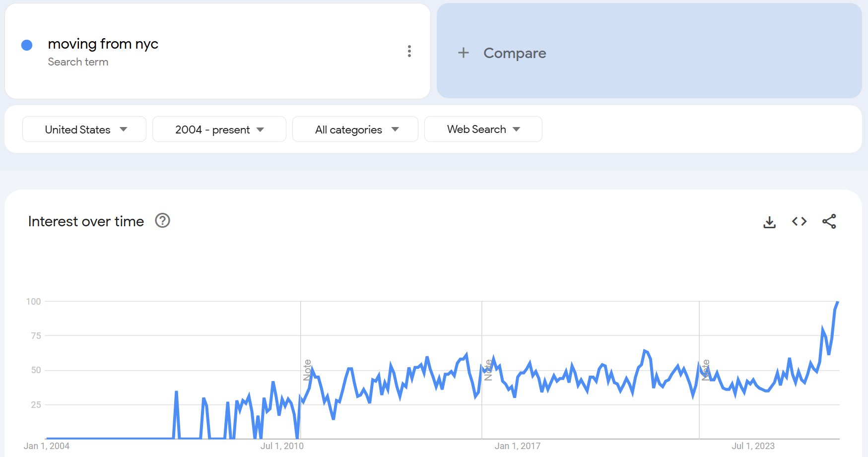Click the Compare text label
868x457 pixels.
(x=515, y=53)
